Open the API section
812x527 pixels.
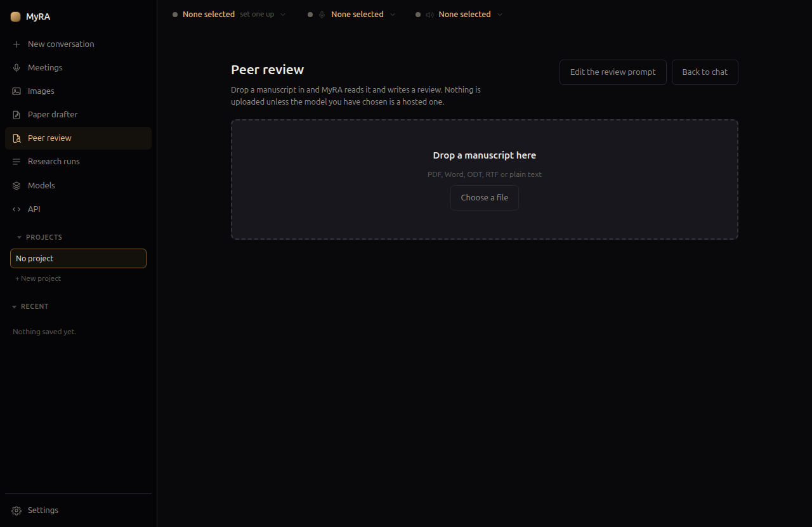pyautogui.click(x=78, y=209)
